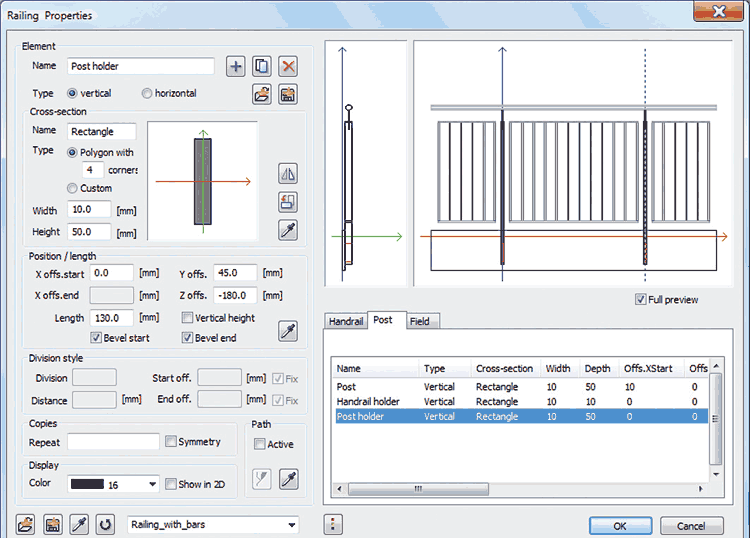Click the add new element plus icon
This screenshot has width=750, height=538.
point(236,67)
